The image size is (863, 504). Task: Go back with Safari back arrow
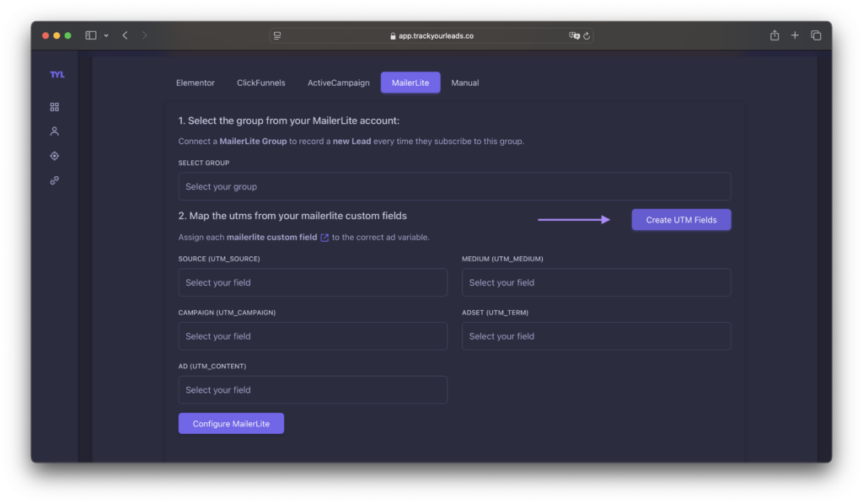coord(126,35)
